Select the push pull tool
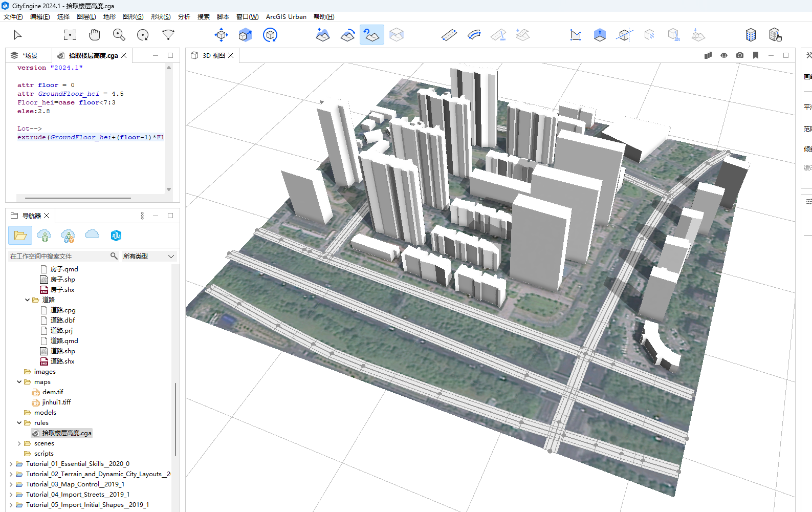The image size is (812, 512). coord(600,35)
